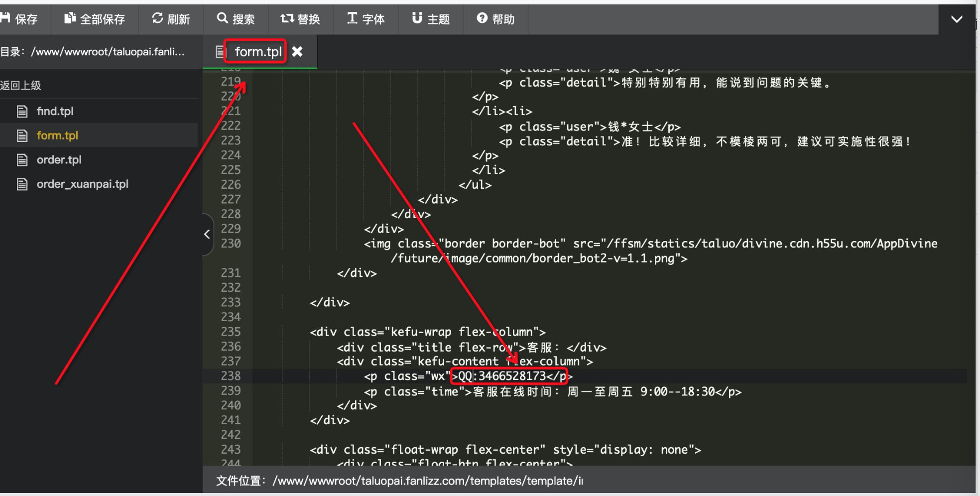Place cursor on QQ:3466528173 text
Image resolution: width=980 pixels, height=496 pixels.
coord(502,376)
